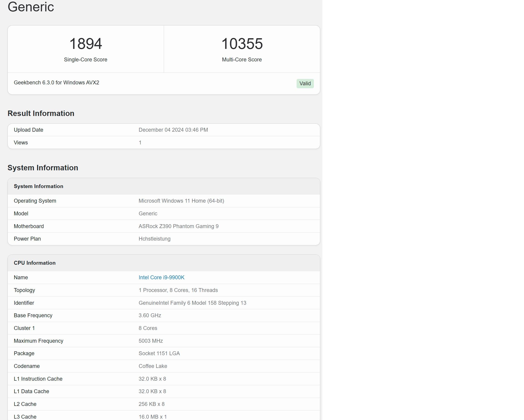Image resolution: width=524 pixels, height=420 pixels.
Task: Click the Socket 1151 LGA package value
Action: pos(159,353)
